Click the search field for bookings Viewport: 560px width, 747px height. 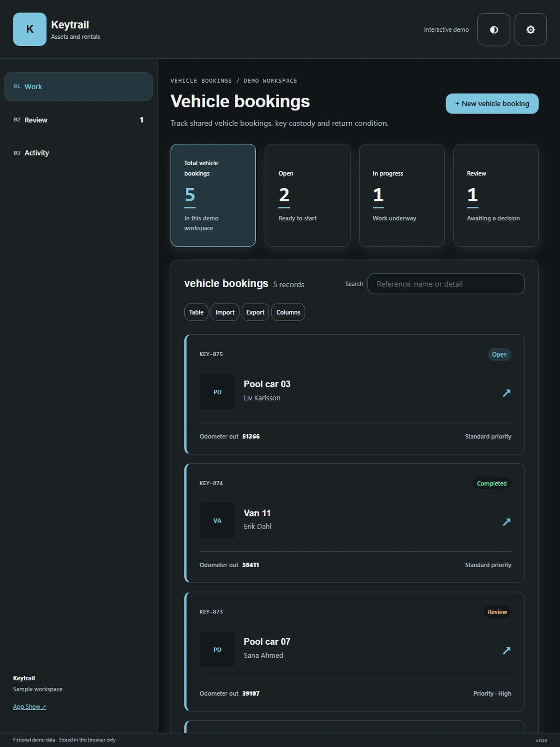coord(446,284)
